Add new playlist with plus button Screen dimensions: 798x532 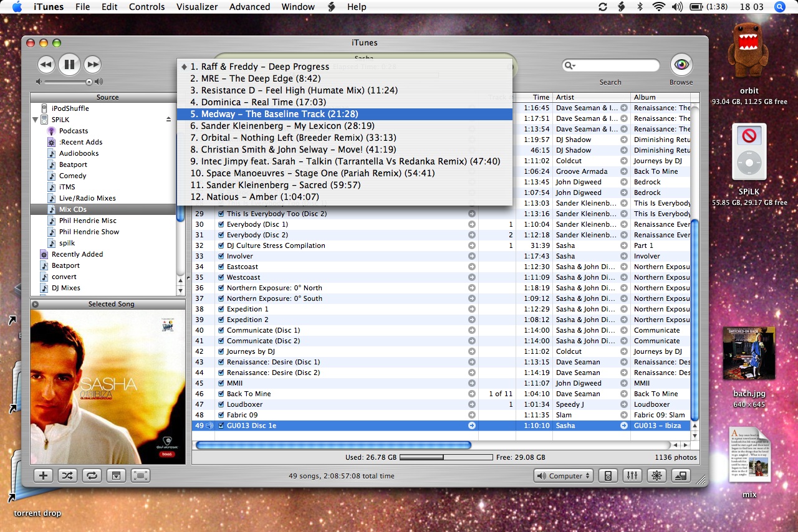(43, 476)
